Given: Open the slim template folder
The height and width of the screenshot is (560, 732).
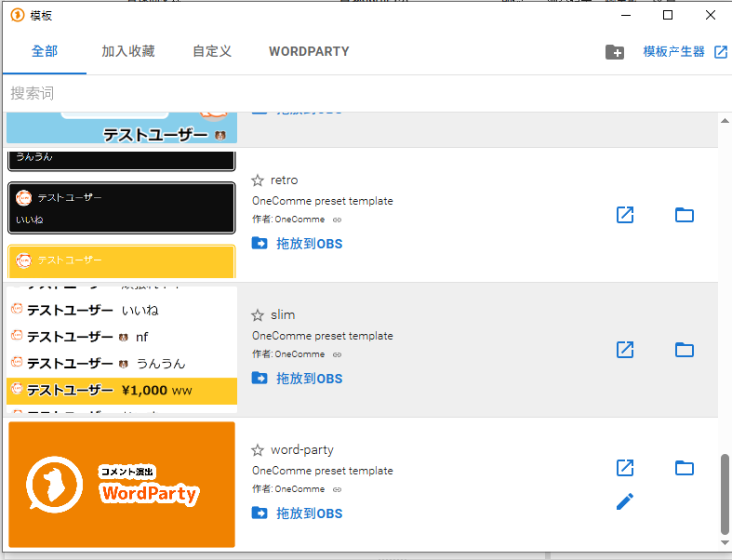Looking at the screenshot, I should (685, 350).
